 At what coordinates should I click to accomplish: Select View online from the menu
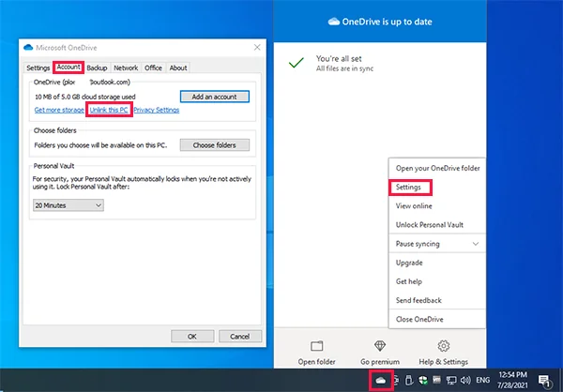[x=437, y=205]
